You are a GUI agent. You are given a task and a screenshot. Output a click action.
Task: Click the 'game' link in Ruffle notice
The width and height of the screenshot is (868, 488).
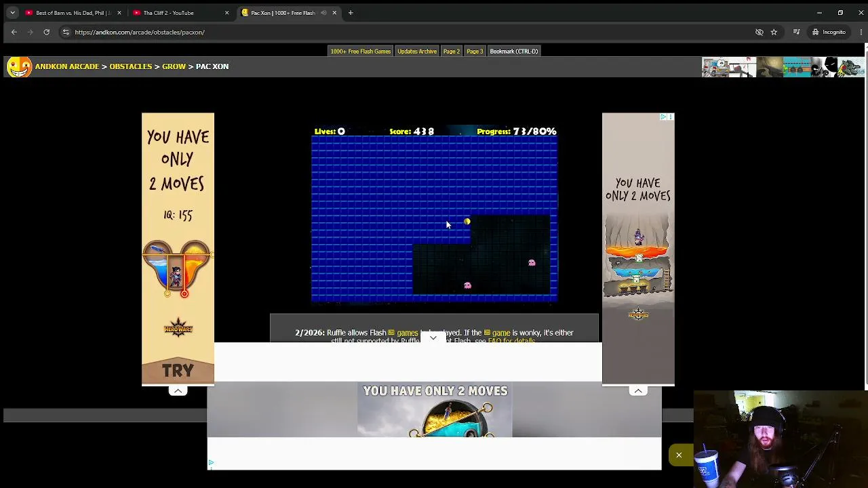click(x=501, y=333)
